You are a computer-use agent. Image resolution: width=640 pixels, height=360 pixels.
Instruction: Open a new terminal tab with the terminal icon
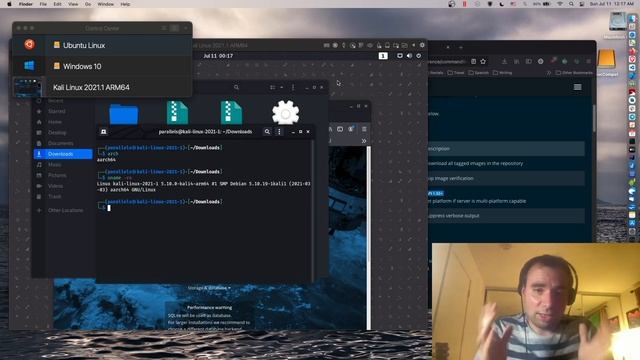point(104,132)
